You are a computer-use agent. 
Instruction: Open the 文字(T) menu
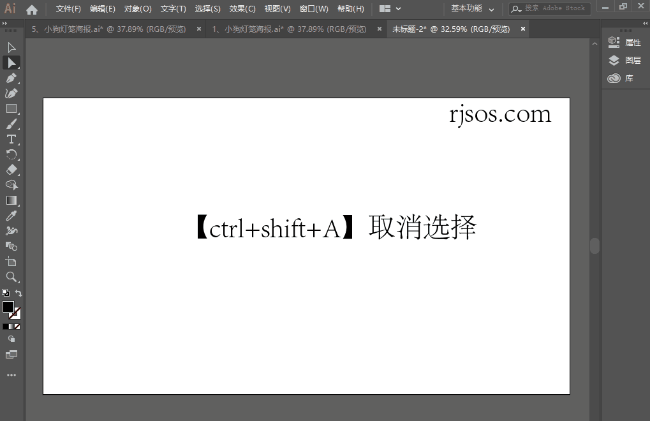[x=173, y=9]
